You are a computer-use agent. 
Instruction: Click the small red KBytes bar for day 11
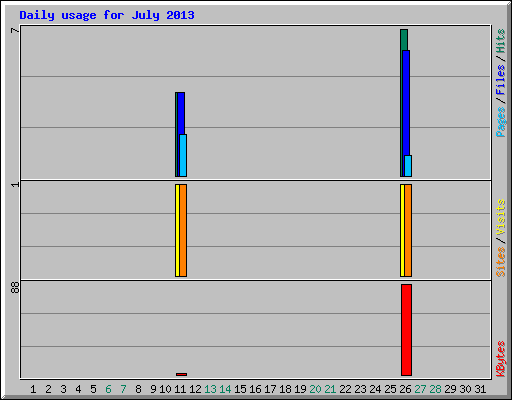181,374
